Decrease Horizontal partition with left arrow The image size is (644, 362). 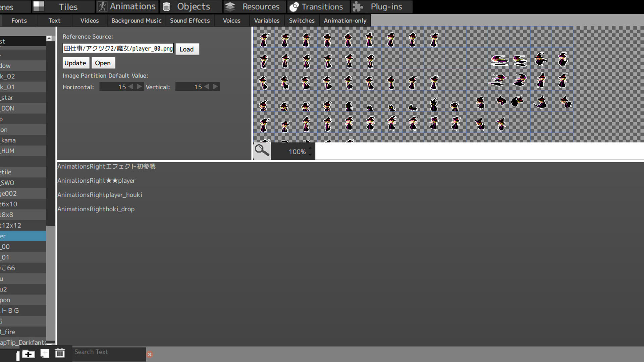[131, 86]
